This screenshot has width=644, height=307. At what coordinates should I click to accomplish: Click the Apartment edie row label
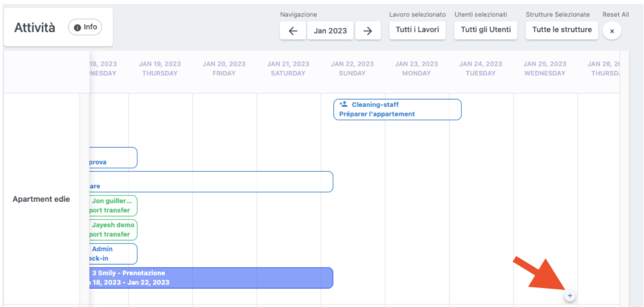[42, 198]
